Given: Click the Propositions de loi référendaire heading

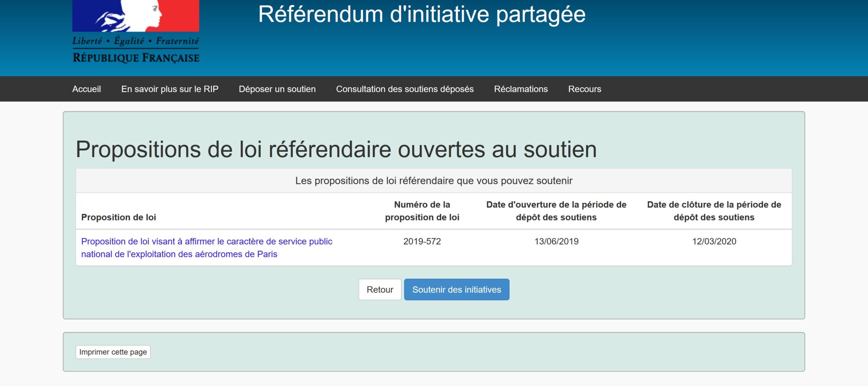Looking at the screenshot, I should pos(336,150).
